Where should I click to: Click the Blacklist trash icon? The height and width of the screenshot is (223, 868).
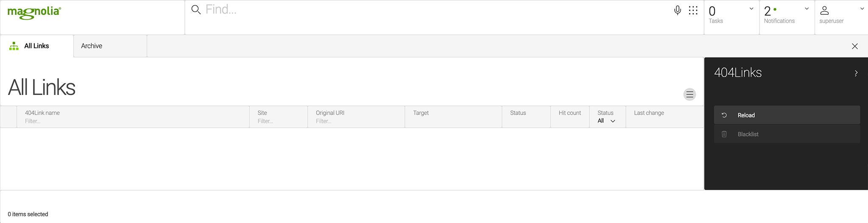coord(724,134)
